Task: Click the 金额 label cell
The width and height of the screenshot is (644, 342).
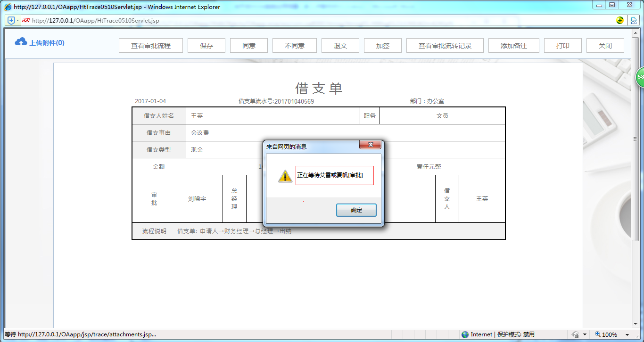Action: pos(159,167)
